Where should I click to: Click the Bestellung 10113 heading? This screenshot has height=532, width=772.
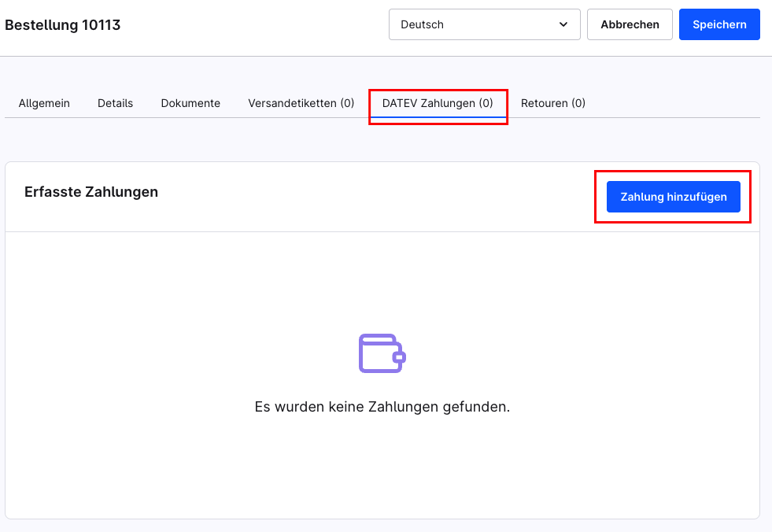[x=63, y=24]
